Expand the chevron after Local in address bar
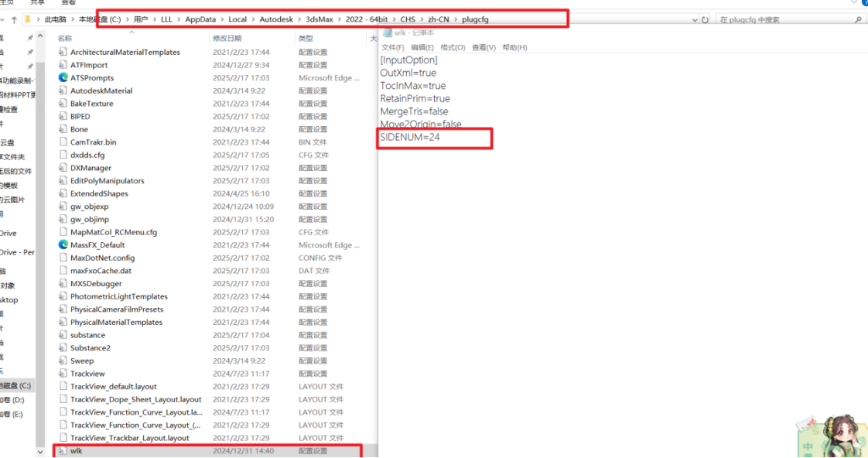This screenshot has height=458, width=868. point(252,19)
